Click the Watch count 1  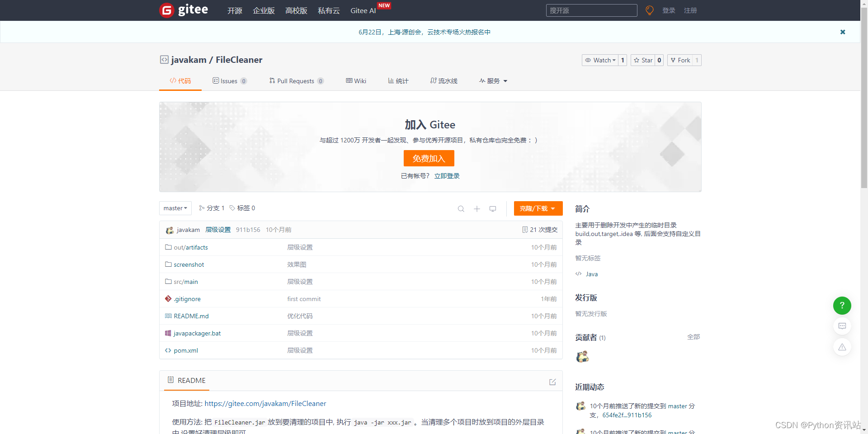coord(623,60)
